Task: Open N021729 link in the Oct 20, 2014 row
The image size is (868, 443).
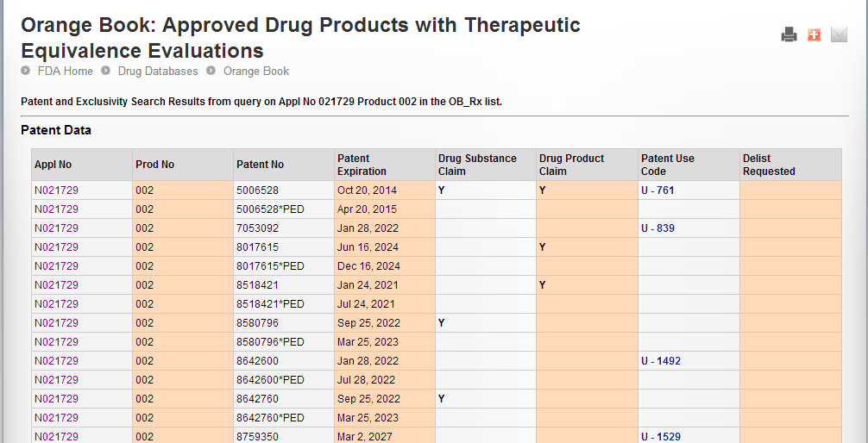Action: (x=56, y=190)
